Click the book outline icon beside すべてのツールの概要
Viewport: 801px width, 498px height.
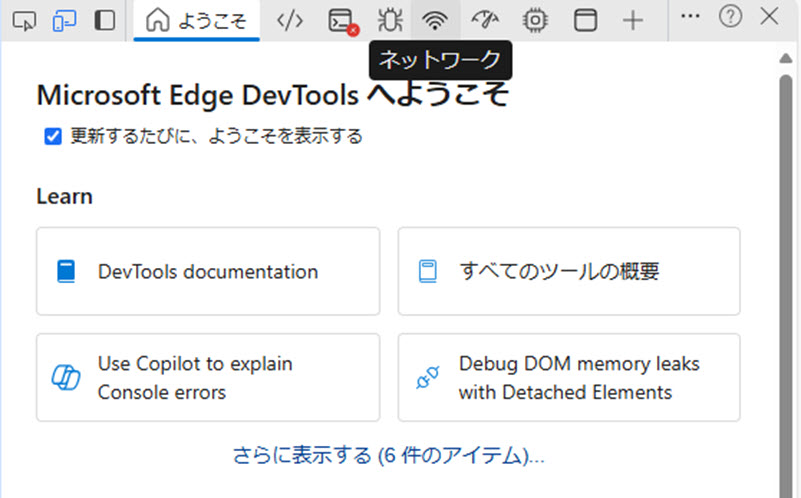428,272
